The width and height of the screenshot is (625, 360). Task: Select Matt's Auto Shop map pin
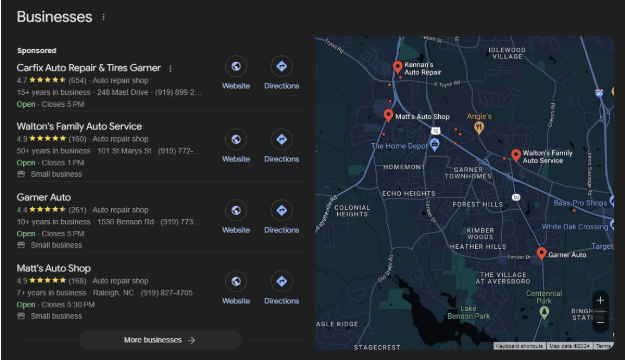coord(388,116)
